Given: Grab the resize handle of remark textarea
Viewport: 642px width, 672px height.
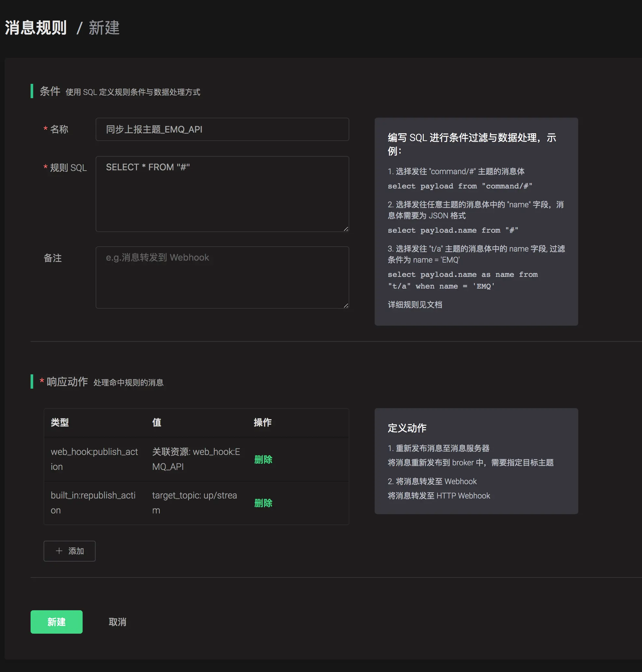Looking at the screenshot, I should [x=346, y=305].
